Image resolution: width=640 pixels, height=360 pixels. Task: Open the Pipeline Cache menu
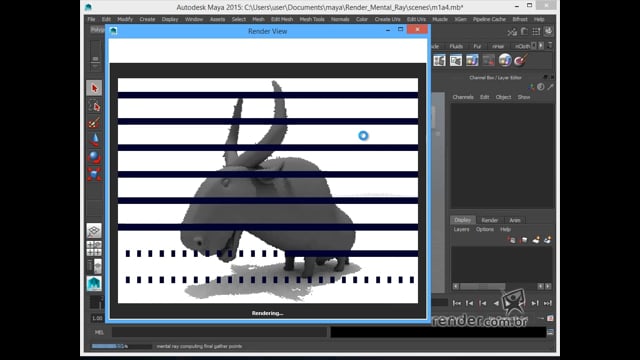pos(489,19)
